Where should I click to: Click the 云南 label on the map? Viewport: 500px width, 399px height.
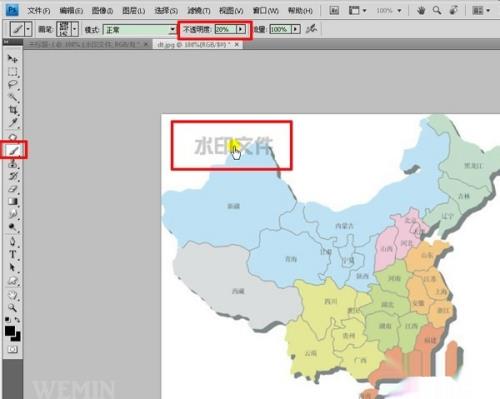[311, 353]
